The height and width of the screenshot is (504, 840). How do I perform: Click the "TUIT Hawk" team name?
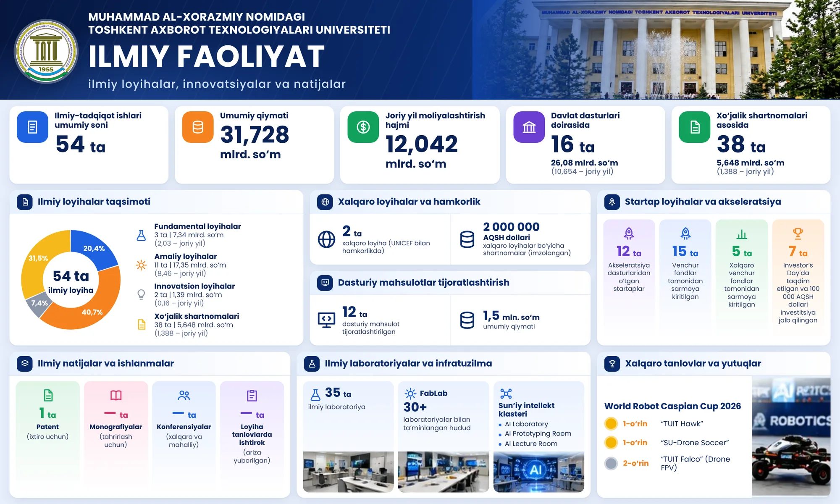[x=682, y=424]
